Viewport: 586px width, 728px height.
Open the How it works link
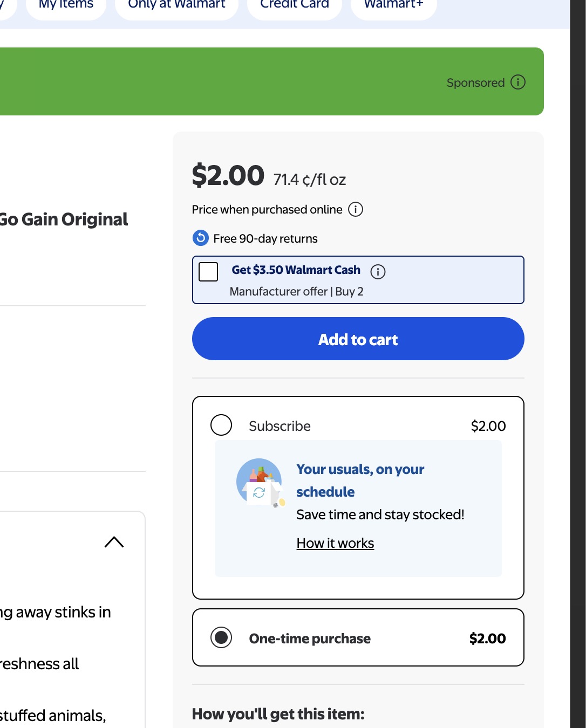pyautogui.click(x=335, y=543)
